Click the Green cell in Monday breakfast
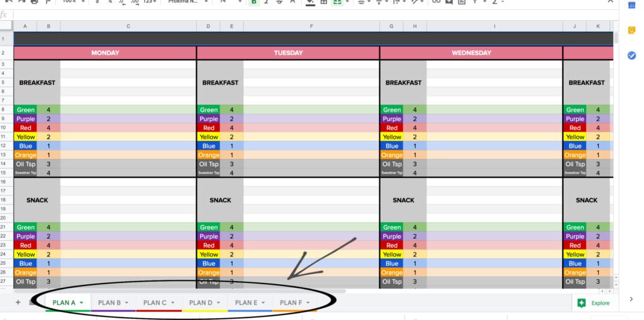 (25, 109)
